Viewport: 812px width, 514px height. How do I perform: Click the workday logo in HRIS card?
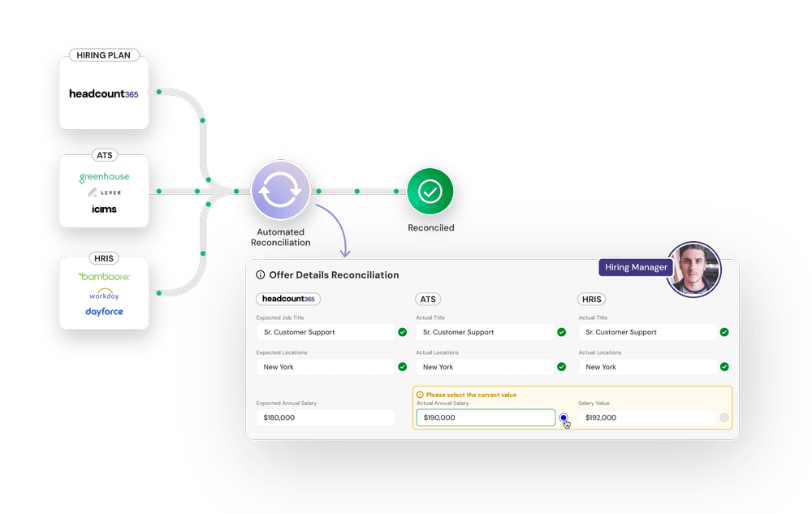coord(104,294)
